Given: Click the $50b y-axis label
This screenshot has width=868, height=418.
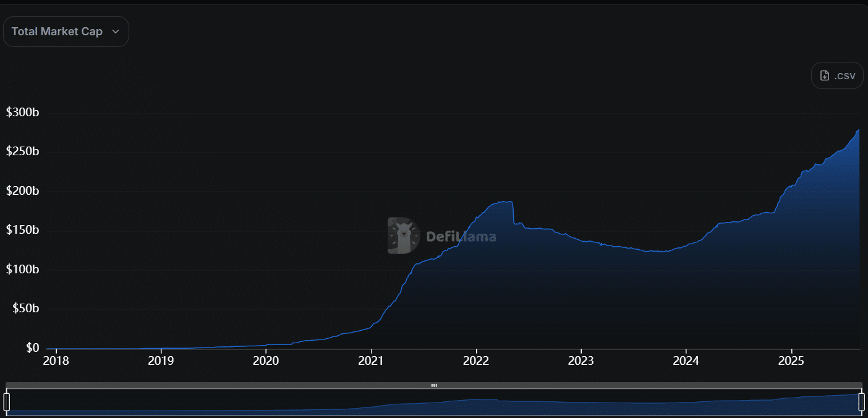Looking at the screenshot, I should [26, 309].
